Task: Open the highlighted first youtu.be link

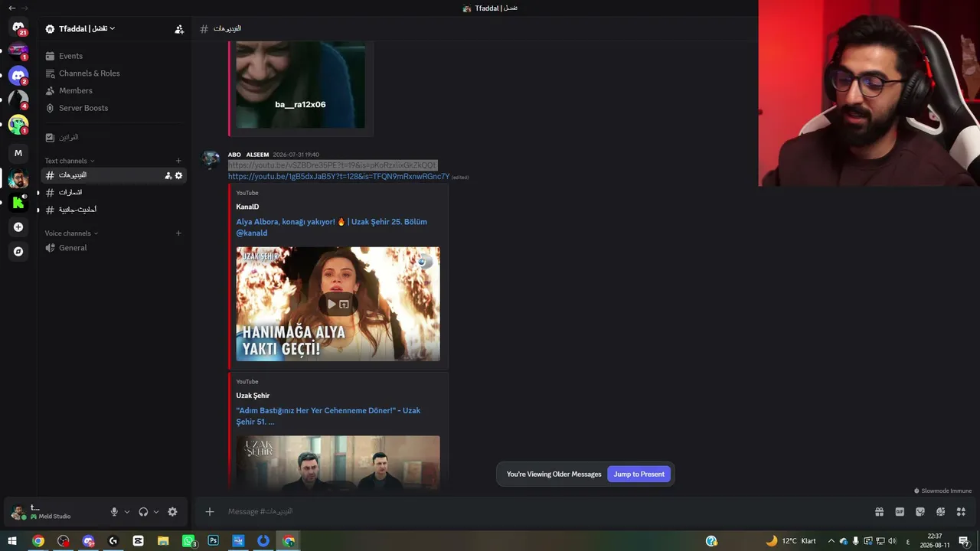Action: (332, 165)
